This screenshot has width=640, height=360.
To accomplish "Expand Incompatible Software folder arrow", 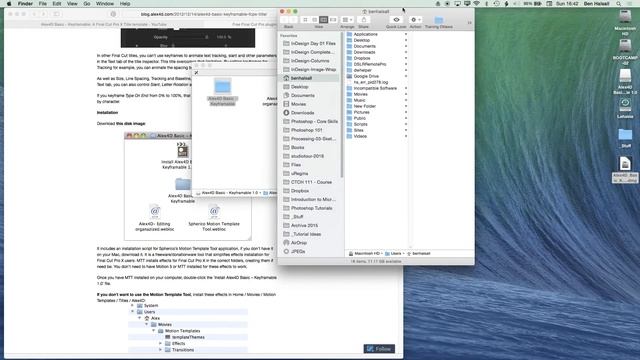I will click(406, 88).
